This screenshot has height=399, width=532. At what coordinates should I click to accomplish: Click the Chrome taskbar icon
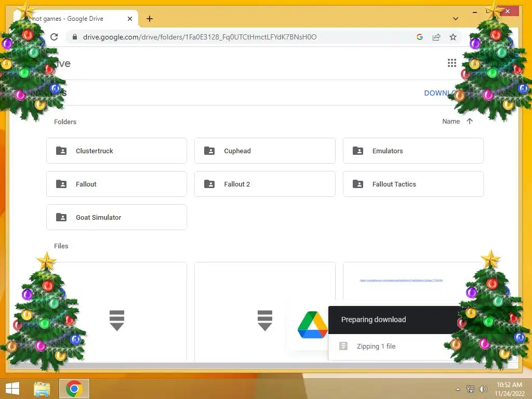tap(74, 389)
